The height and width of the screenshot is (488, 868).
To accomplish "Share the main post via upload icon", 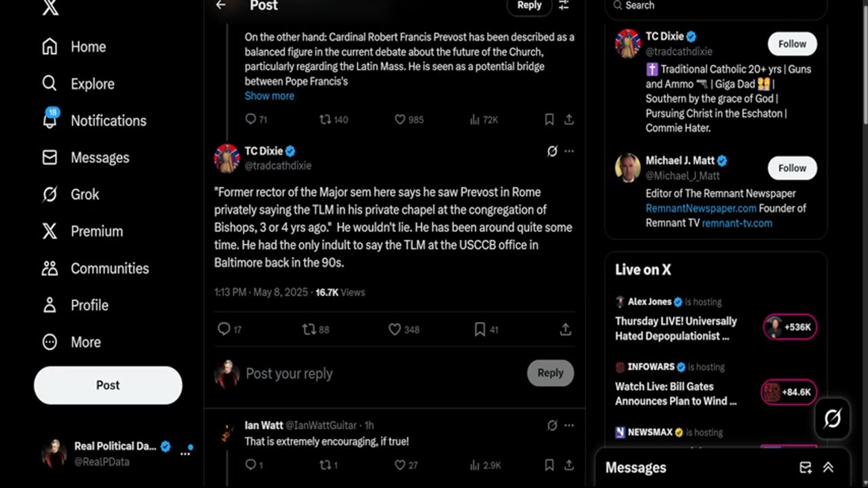I will click(565, 329).
